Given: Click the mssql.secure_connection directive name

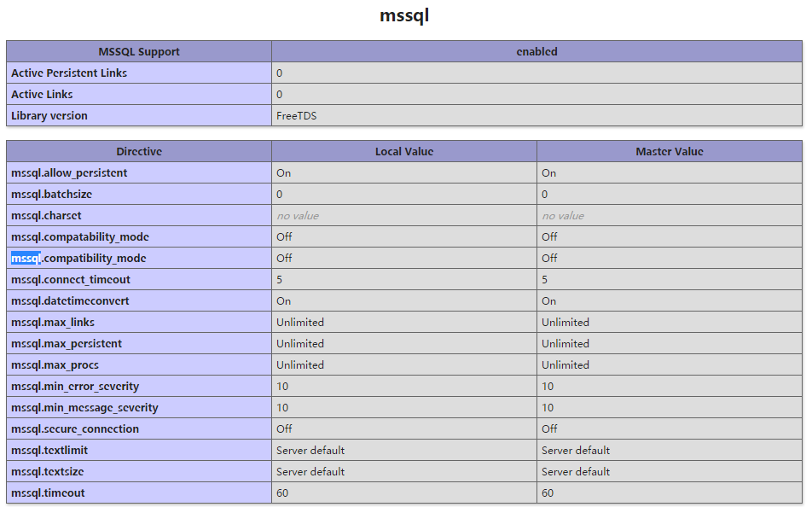Looking at the screenshot, I should (75, 428).
